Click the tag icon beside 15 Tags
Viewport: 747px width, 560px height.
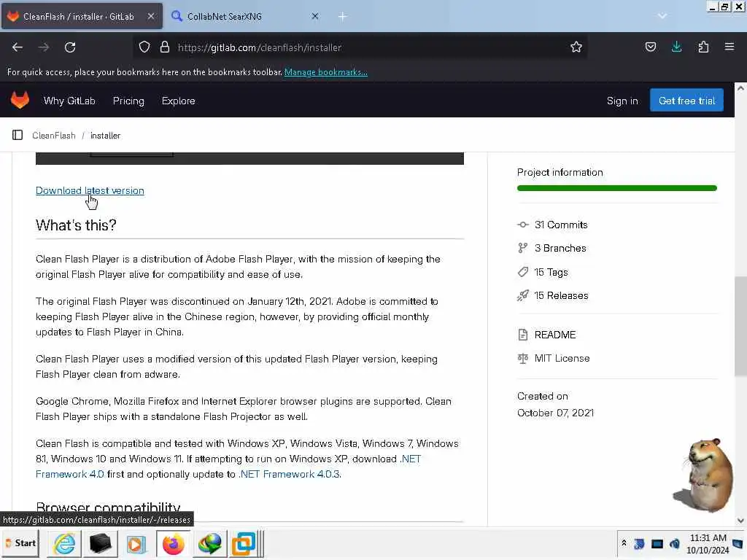pos(522,272)
